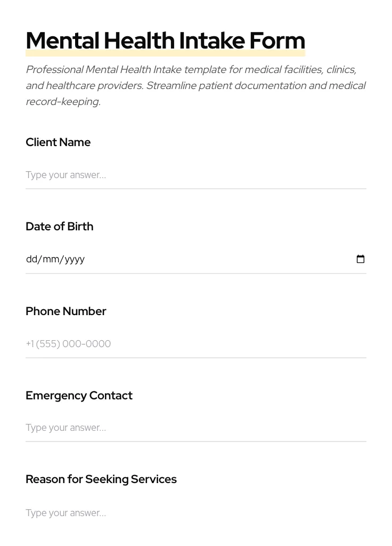Click 'record-keeping.' at the end of the description
Image resolution: width=392 pixels, height=546 pixels.
click(63, 102)
